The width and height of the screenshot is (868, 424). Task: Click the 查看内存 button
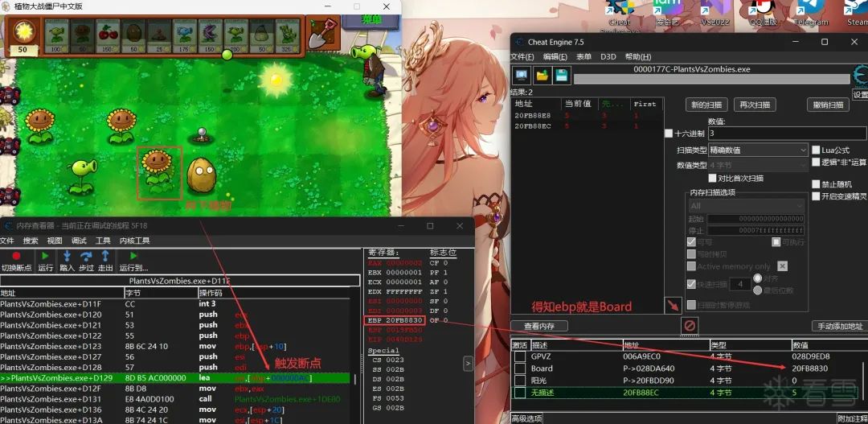[x=539, y=326]
